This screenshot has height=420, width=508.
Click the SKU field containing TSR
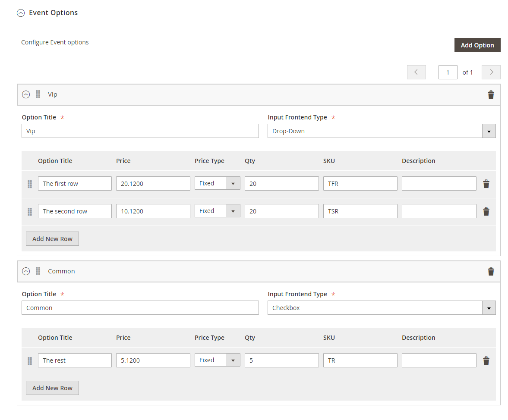[360, 211]
